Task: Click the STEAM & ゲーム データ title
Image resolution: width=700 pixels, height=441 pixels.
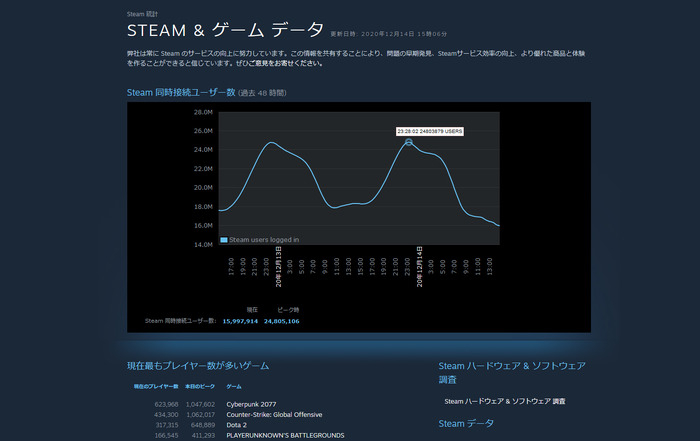Action: pos(225,30)
